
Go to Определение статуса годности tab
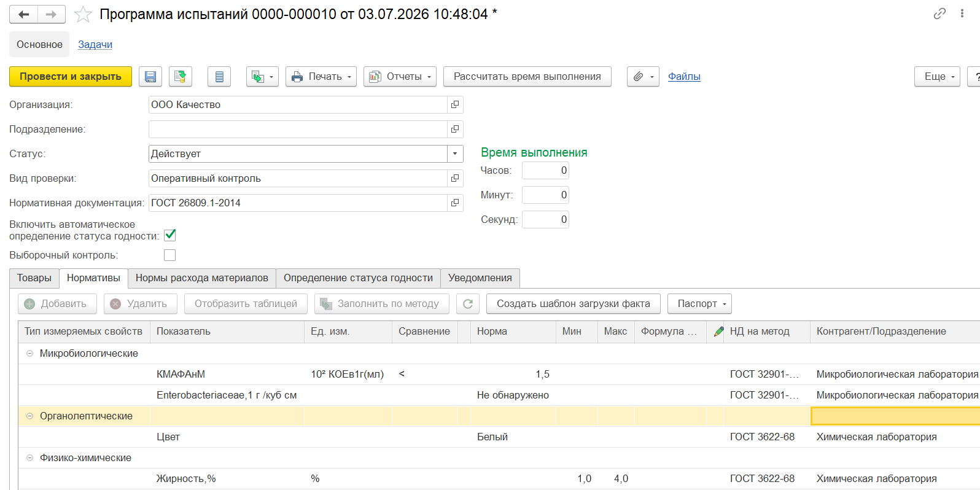358,278
